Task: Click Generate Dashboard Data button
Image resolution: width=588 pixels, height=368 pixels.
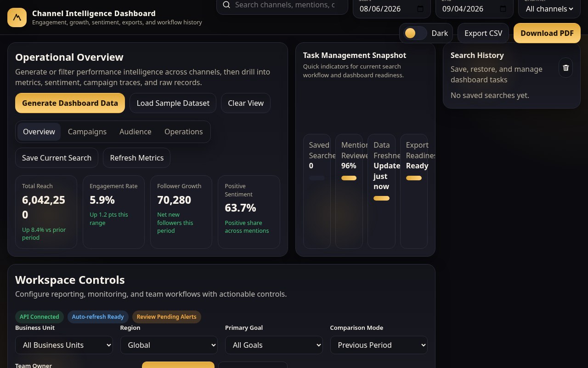Action: pos(70,103)
